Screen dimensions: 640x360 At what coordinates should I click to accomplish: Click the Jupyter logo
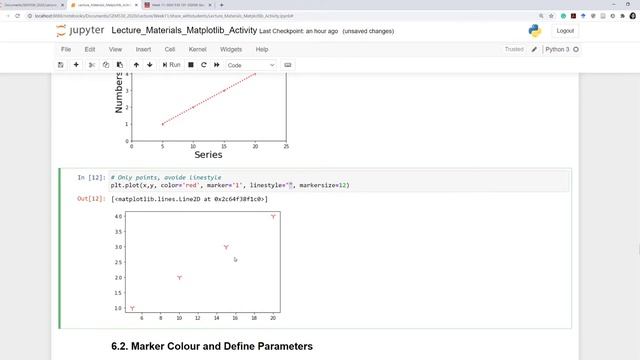click(80, 31)
